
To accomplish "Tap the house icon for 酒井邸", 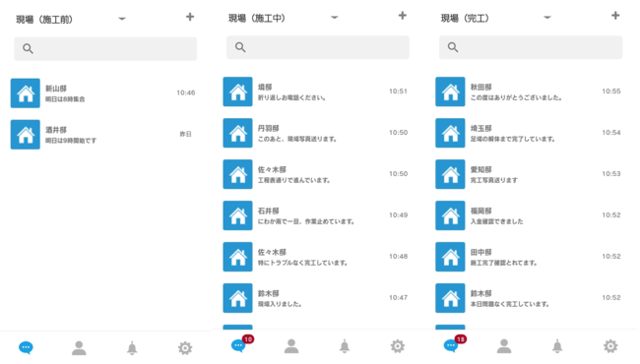I will [x=26, y=135].
